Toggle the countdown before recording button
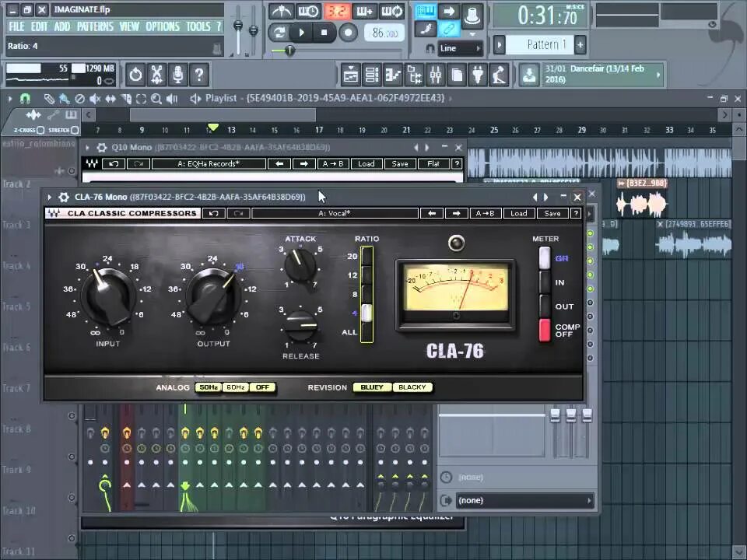747x560 pixels. [x=337, y=11]
